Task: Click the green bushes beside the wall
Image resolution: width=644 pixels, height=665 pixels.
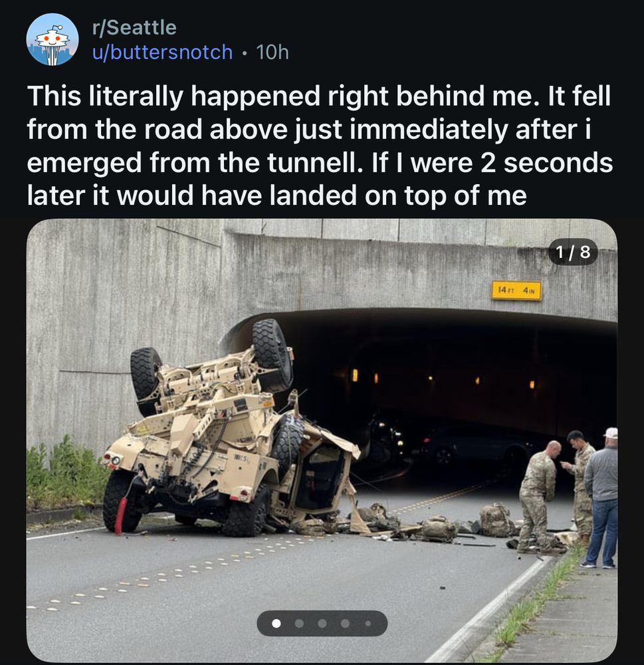Action: coord(64,475)
